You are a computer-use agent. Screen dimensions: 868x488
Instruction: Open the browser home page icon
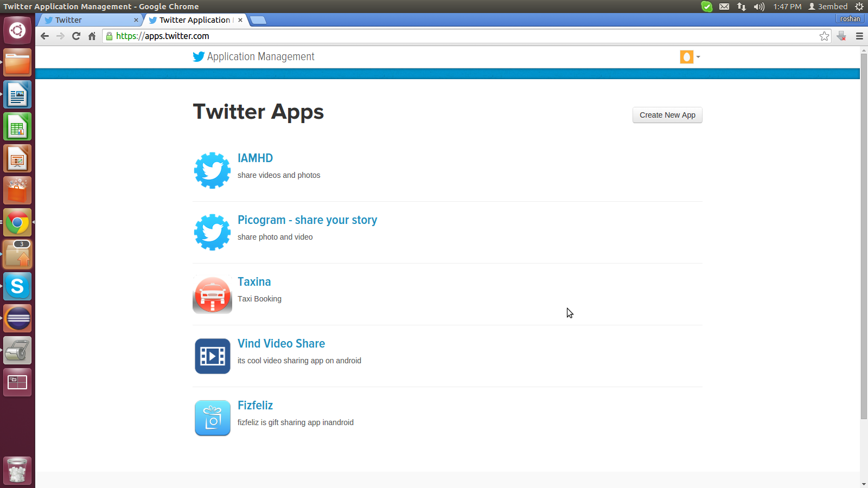coord(92,36)
